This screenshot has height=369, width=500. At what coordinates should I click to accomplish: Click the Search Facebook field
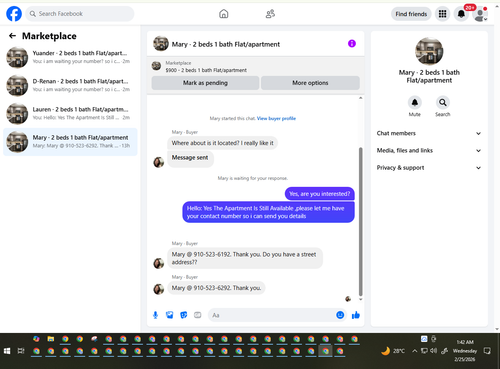(x=80, y=14)
